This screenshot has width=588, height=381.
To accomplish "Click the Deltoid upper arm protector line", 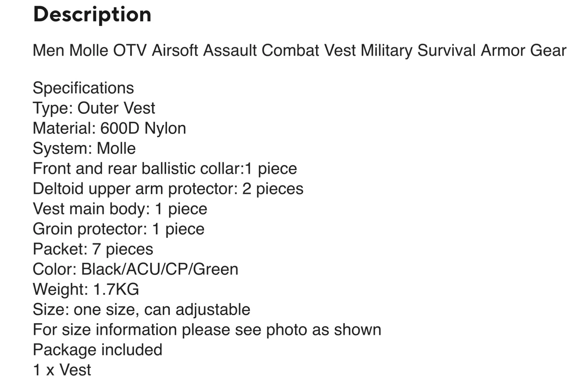I will pos(168,189).
